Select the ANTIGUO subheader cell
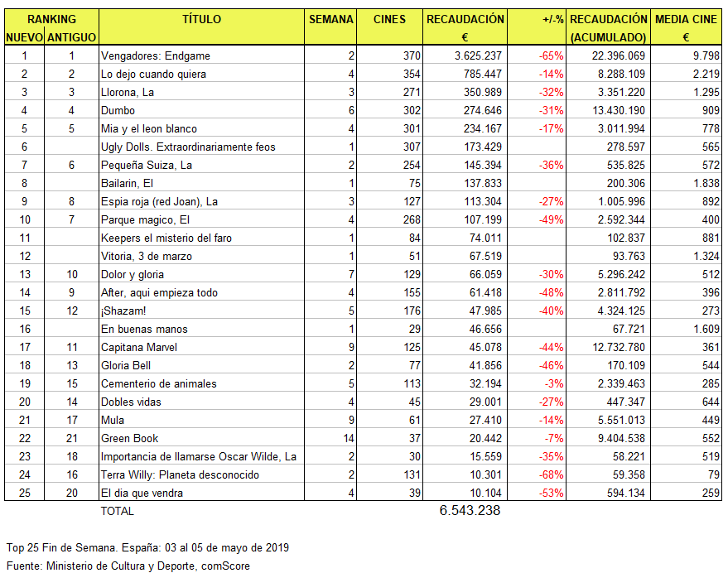 [72, 37]
